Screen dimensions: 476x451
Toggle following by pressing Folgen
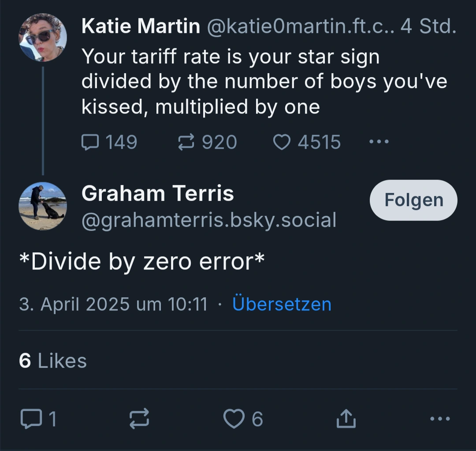(x=413, y=200)
